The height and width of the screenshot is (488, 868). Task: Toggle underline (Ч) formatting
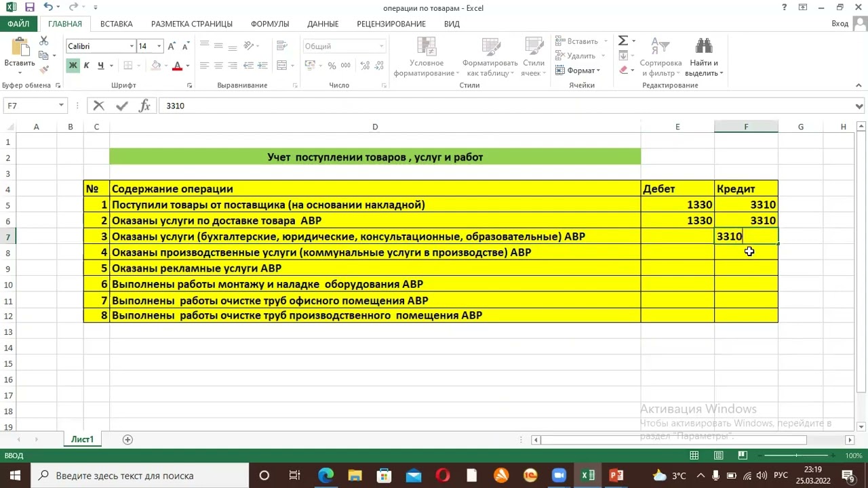pyautogui.click(x=100, y=66)
